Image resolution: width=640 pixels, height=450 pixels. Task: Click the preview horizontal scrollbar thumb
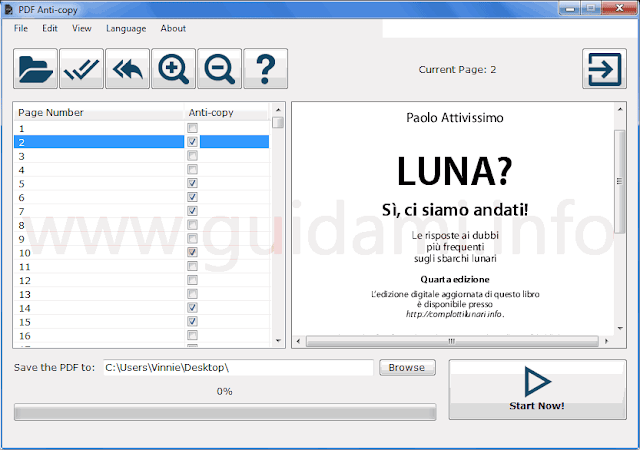coord(452,341)
